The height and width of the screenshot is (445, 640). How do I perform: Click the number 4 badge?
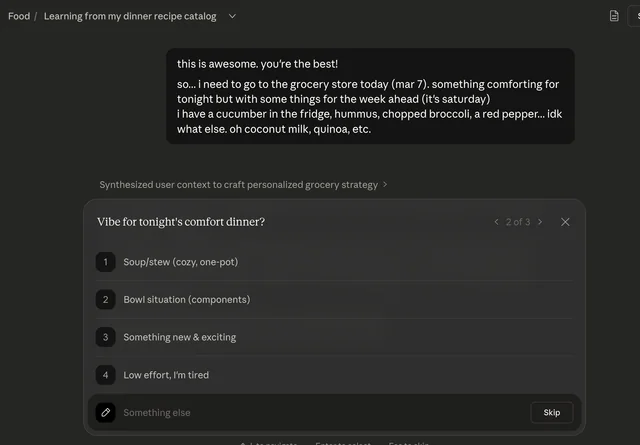(105, 375)
